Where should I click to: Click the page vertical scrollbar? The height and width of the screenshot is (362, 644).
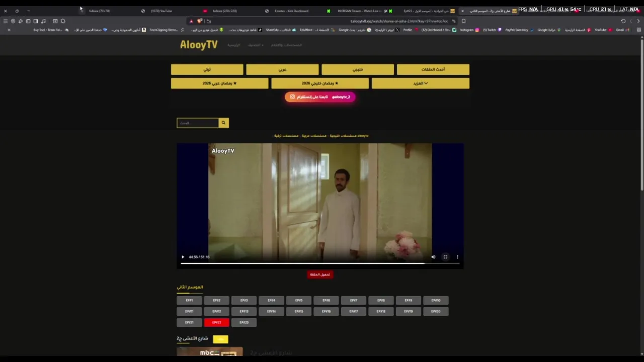642,115
